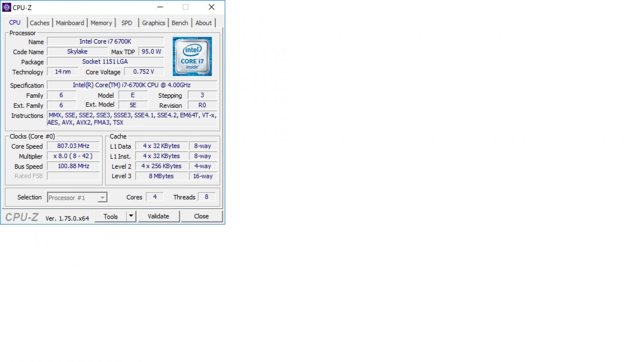The width and height of the screenshot is (644, 362).
Task: Show the About tab
Action: (x=203, y=23)
